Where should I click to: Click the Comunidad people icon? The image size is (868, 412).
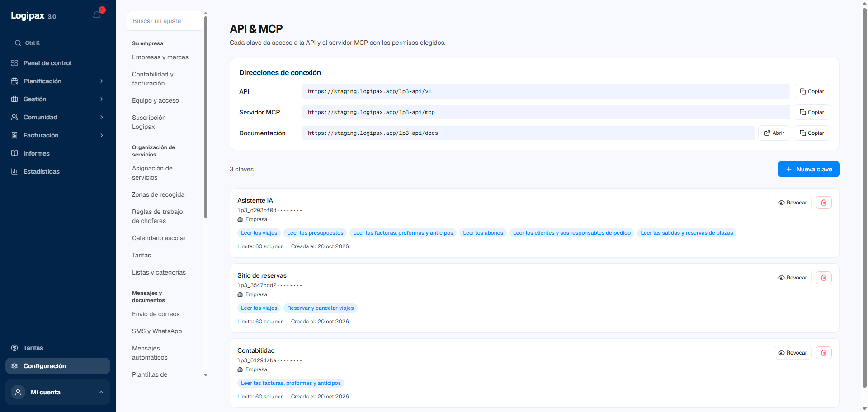click(x=14, y=117)
